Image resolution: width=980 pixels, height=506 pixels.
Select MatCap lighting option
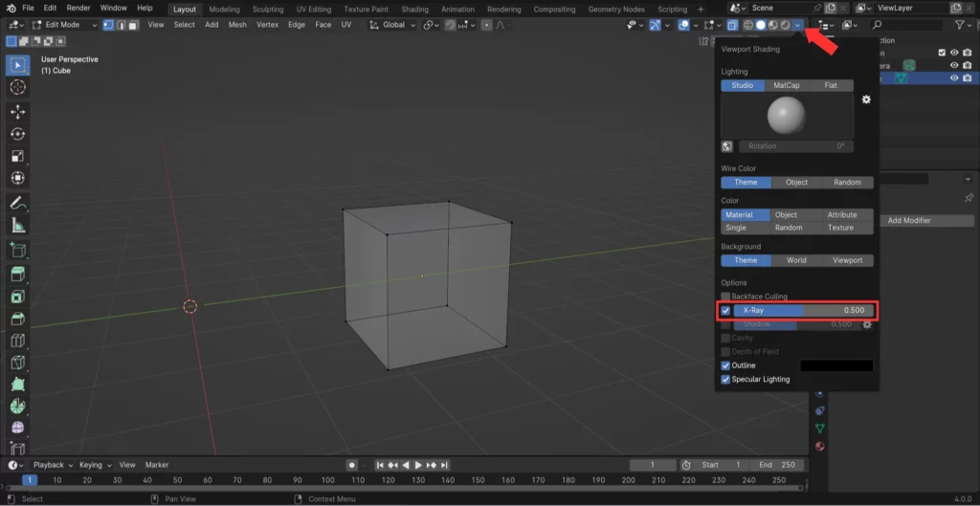(x=787, y=85)
